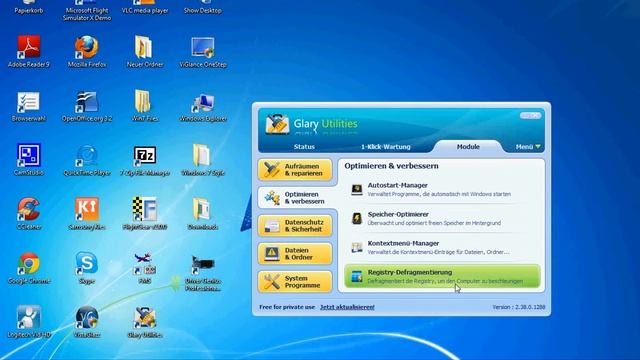Viewport: 640px width, 360px height.
Task: Select the Browserwahl desktop shortcut
Action: point(29,102)
